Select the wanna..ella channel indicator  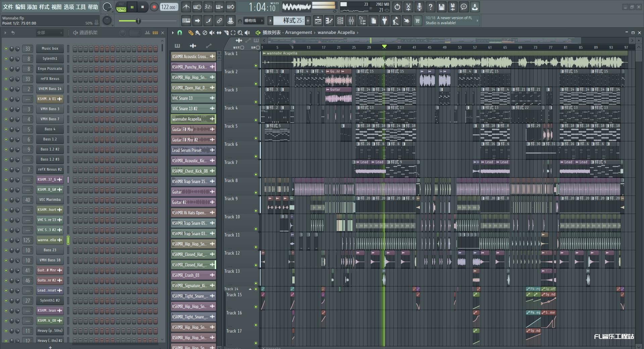[x=68, y=240]
